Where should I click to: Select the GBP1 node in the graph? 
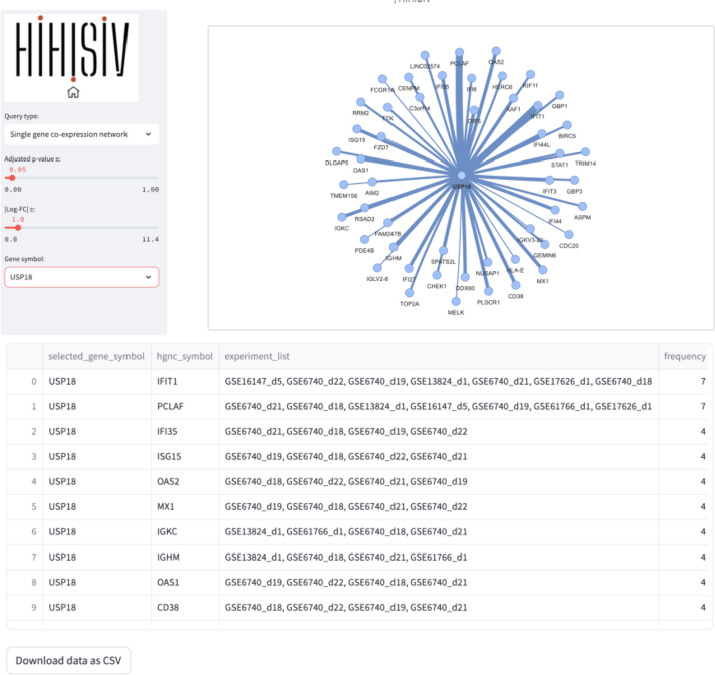point(560,95)
